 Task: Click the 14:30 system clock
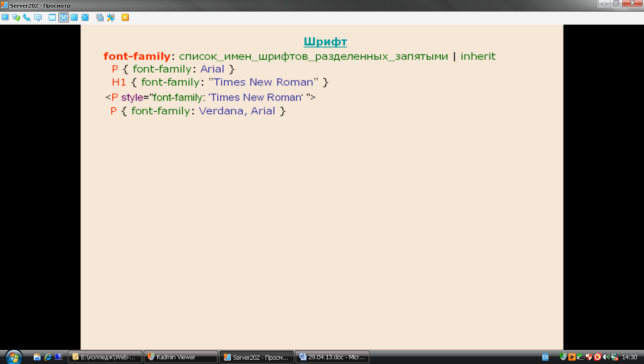630,357
